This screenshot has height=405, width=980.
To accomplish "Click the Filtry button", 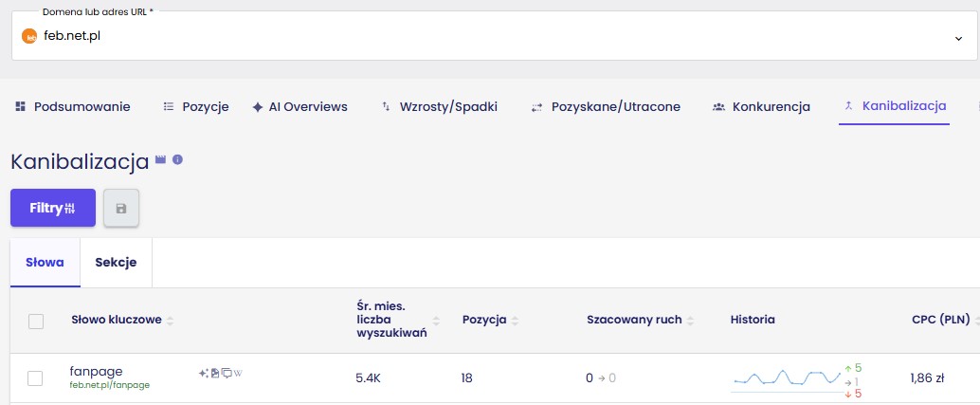I will pyautogui.click(x=53, y=208).
